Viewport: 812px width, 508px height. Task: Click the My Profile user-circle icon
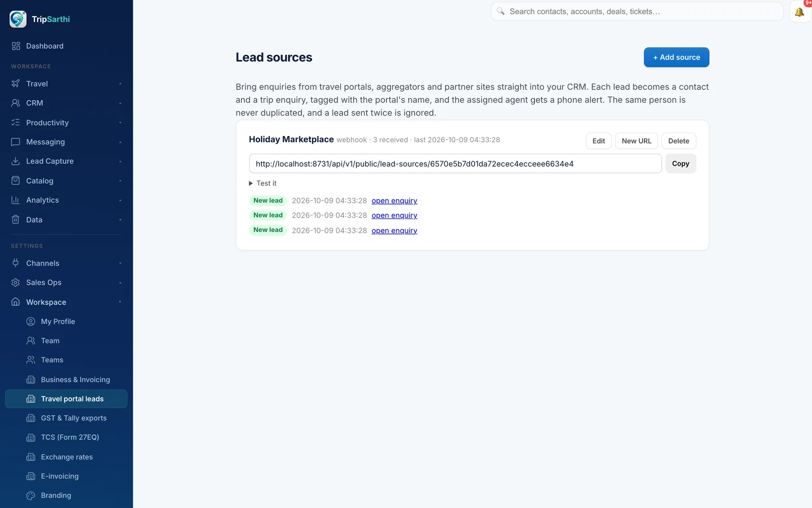(x=31, y=322)
